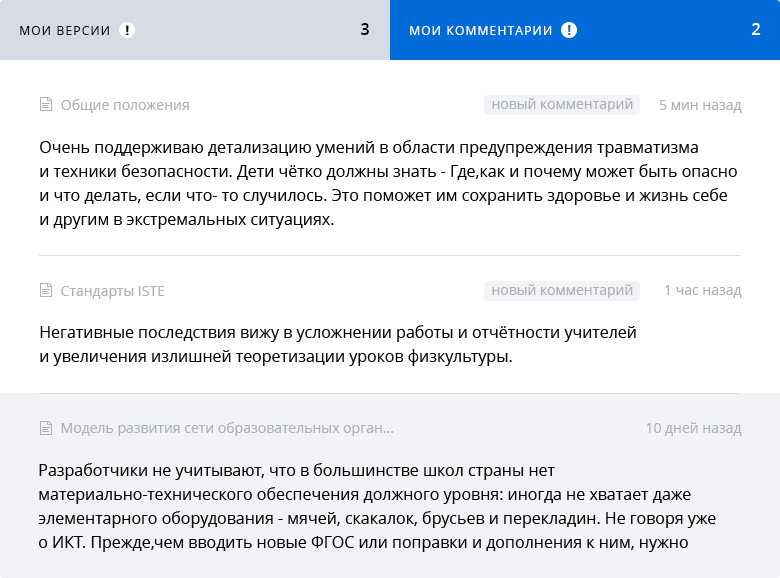Select the comment starting with Негативные последствия

(338, 344)
